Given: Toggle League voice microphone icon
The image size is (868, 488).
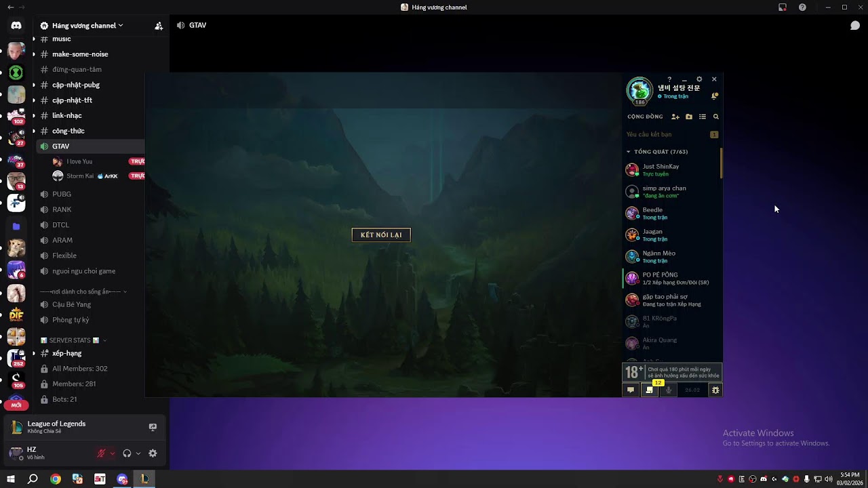Looking at the screenshot, I should tap(669, 390).
